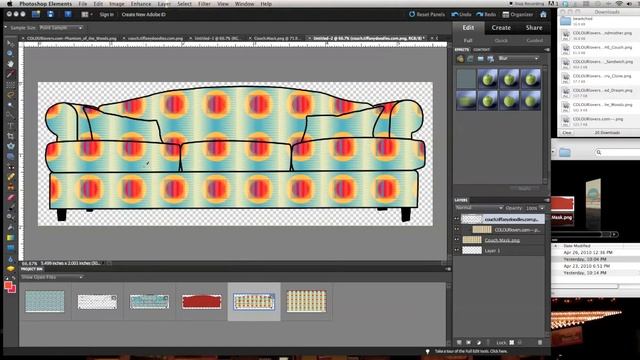Select the Rectangular Marquee tool
The width and height of the screenshot is (640, 360).
[10, 84]
